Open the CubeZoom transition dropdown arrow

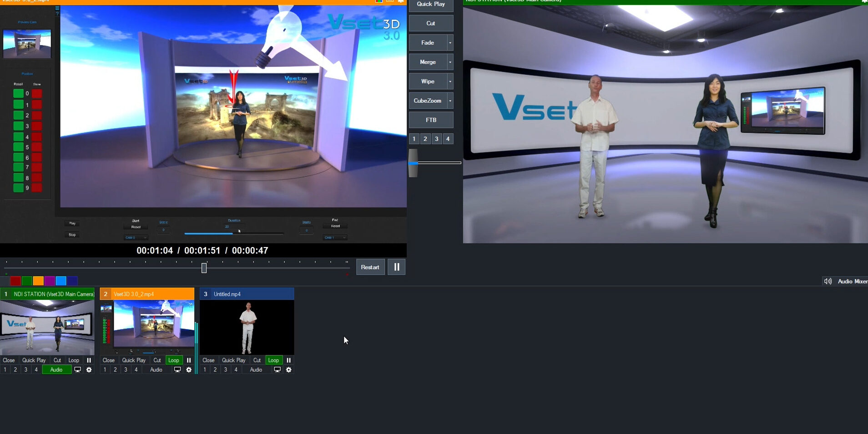pyautogui.click(x=450, y=101)
